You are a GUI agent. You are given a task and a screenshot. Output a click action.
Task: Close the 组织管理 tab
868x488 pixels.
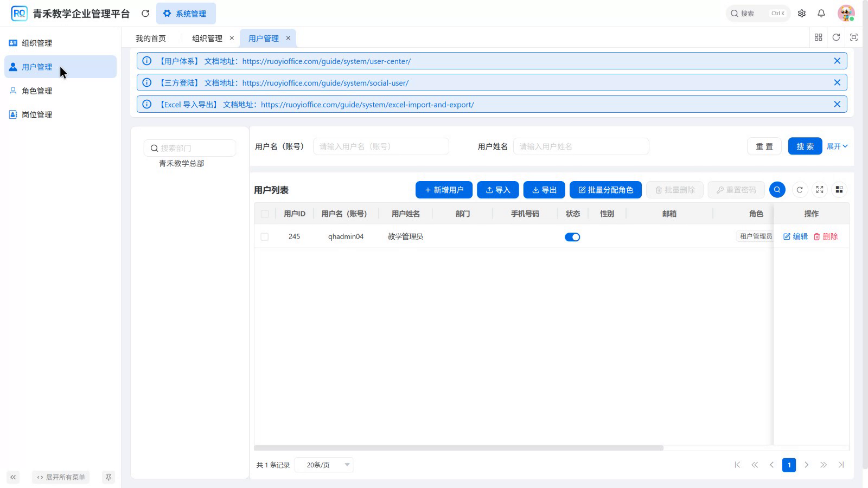click(x=232, y=38)
